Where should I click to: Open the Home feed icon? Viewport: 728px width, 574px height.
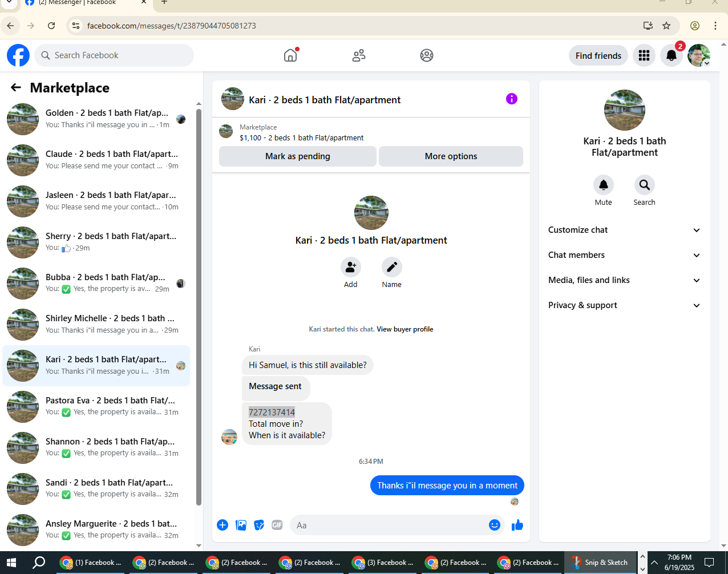pyautogui.click(x=290, y=55)
